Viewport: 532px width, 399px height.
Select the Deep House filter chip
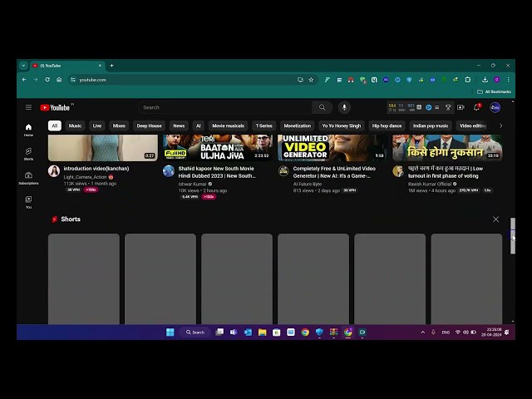[149, 126]
